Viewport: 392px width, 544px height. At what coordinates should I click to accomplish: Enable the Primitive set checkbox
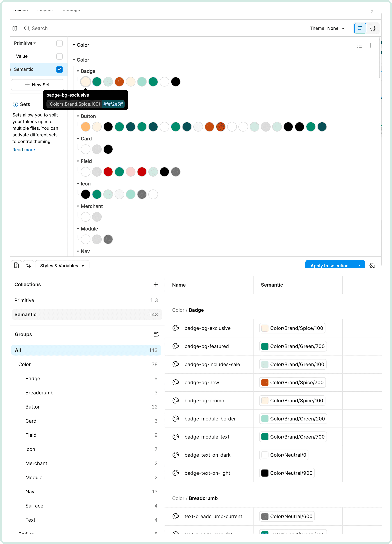pyautogui.click(x=59, y=43)
